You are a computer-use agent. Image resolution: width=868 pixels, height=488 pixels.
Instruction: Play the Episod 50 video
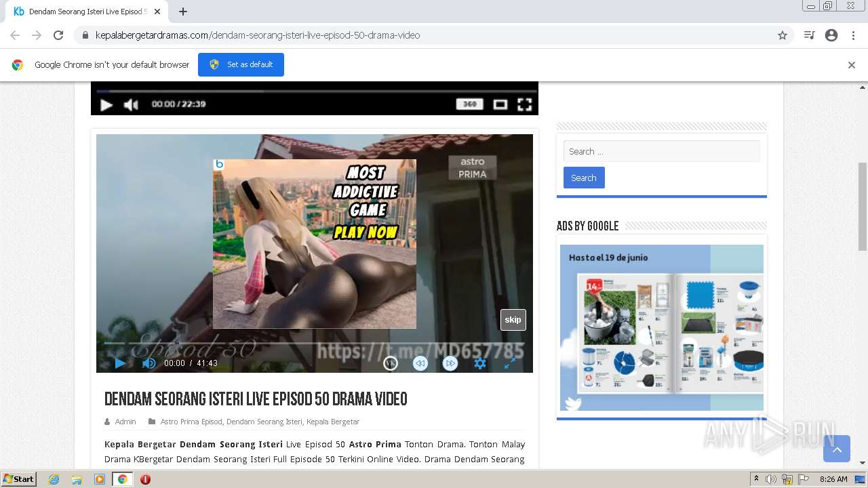[x=120, y=363]
